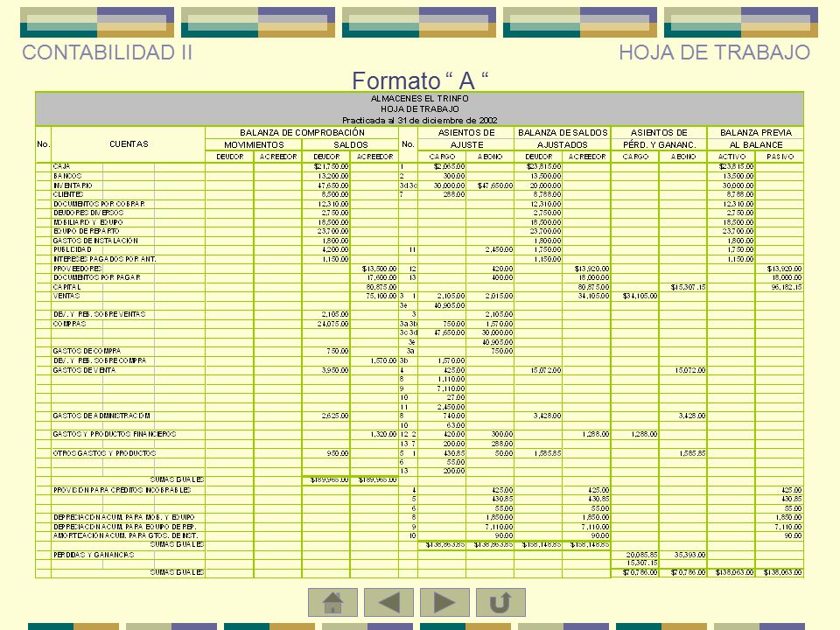Select the CLIENTES account label
The width and height of the screenshot is (840, 630).
(x=68, y=194)
